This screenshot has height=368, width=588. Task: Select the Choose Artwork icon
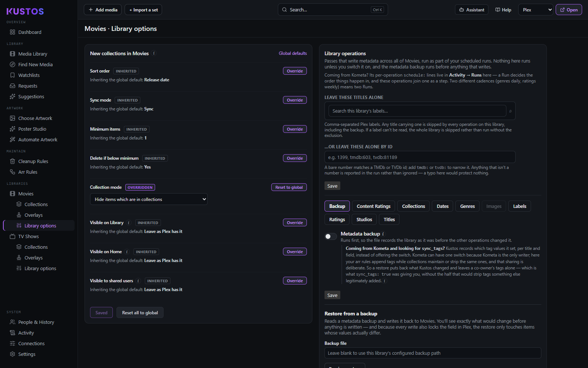(12, 118)
